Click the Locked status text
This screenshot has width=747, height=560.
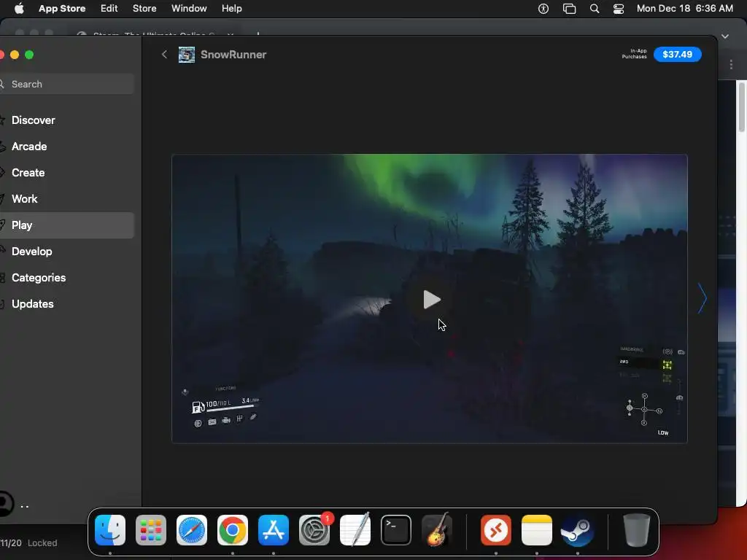(x=42, y=542)
